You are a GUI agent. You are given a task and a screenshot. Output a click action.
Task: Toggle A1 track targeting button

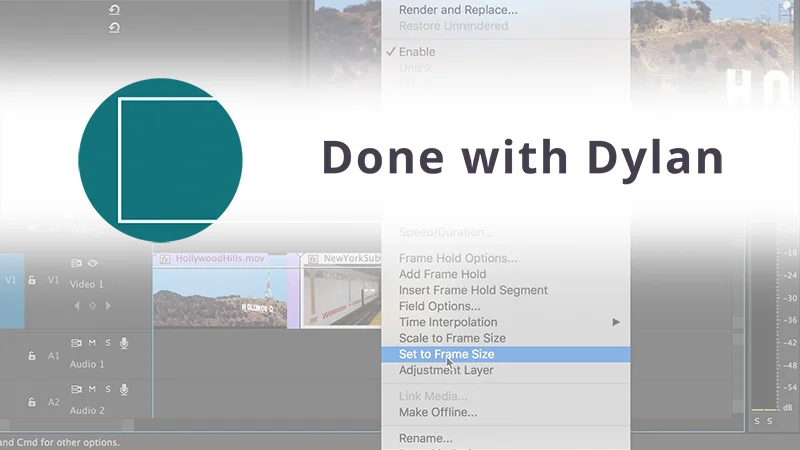point(54,356)
